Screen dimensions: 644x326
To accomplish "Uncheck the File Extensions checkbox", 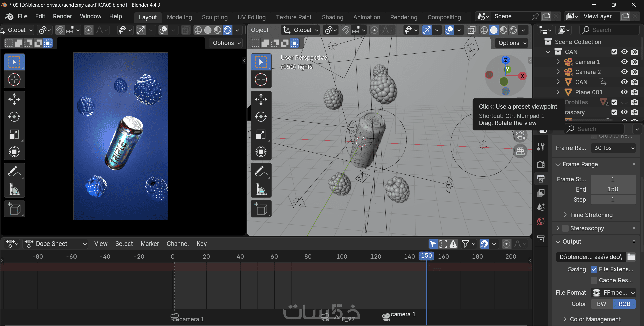I will tap(594, 269).
